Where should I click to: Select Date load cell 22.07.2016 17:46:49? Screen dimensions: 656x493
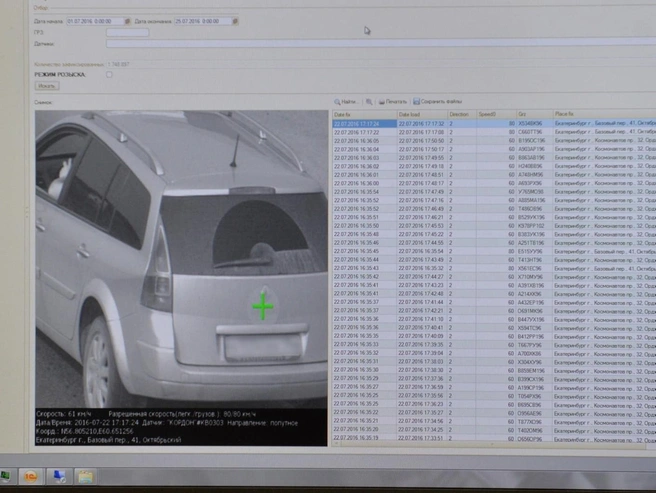(422, 209)
